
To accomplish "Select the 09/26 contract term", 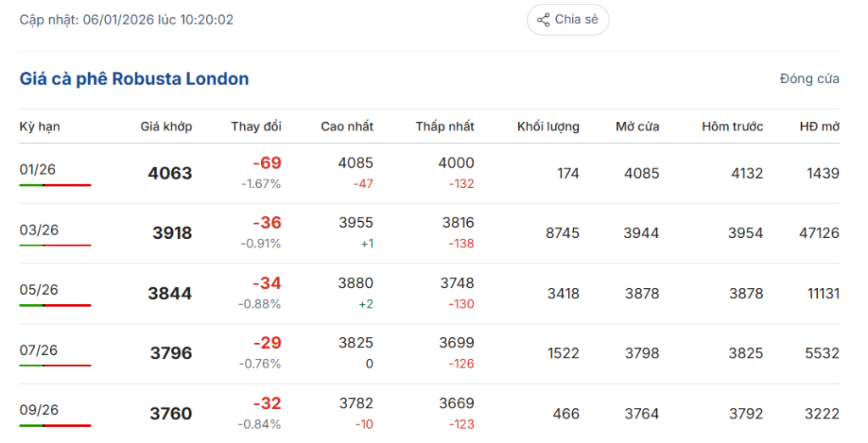I will tap(38, 410).
